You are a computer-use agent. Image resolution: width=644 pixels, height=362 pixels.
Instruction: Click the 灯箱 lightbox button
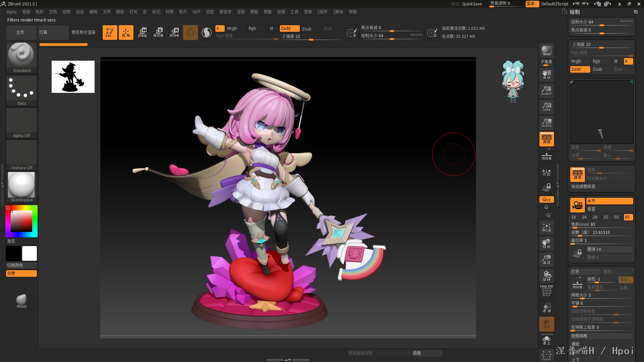click(x=53, y=33)
